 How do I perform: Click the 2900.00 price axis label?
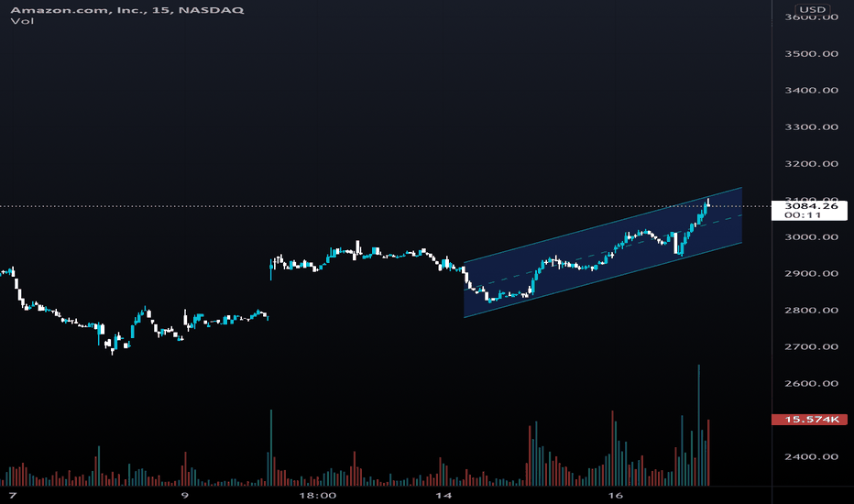811,273
